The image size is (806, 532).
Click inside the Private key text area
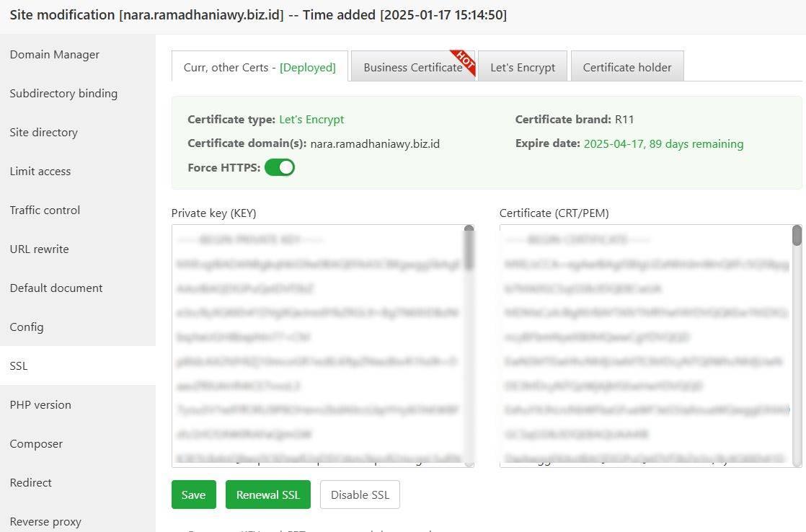[x=317, y=346]
